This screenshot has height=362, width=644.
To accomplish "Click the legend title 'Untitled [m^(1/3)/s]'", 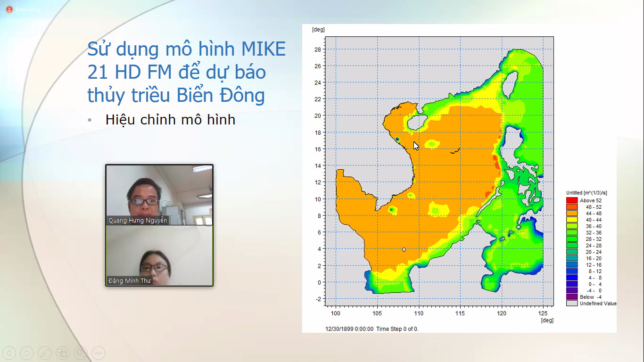I will [586, 193].
